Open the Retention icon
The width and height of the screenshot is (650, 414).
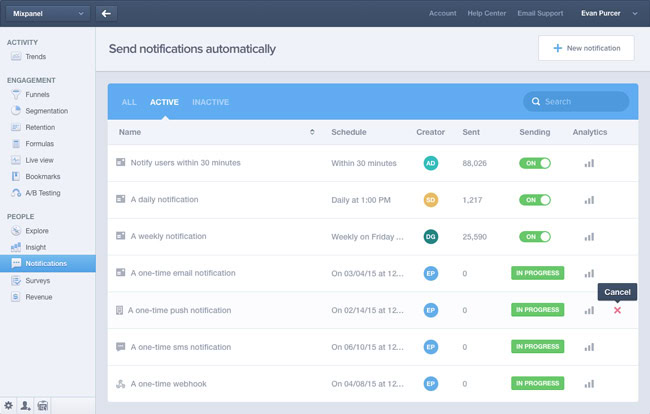(x=16, y=127)
